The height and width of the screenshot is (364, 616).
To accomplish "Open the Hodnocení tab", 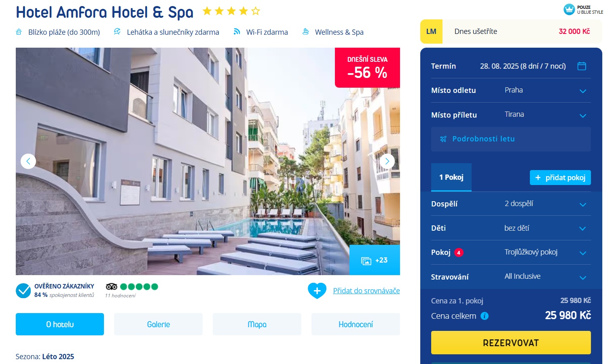I will tap(356, 324).
